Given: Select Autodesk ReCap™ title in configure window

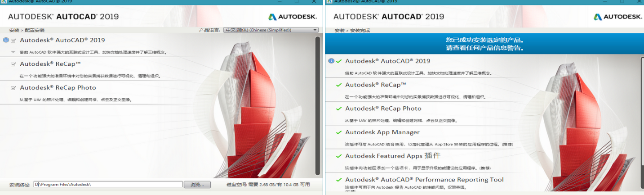Looking at the screenshot, I should [x=50, y=64].
